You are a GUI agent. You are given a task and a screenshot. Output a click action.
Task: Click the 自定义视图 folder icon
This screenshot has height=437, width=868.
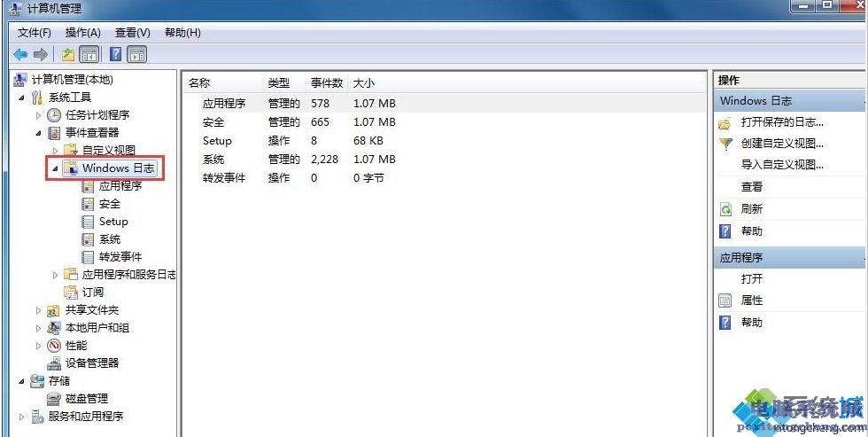(x=70, y=150)
